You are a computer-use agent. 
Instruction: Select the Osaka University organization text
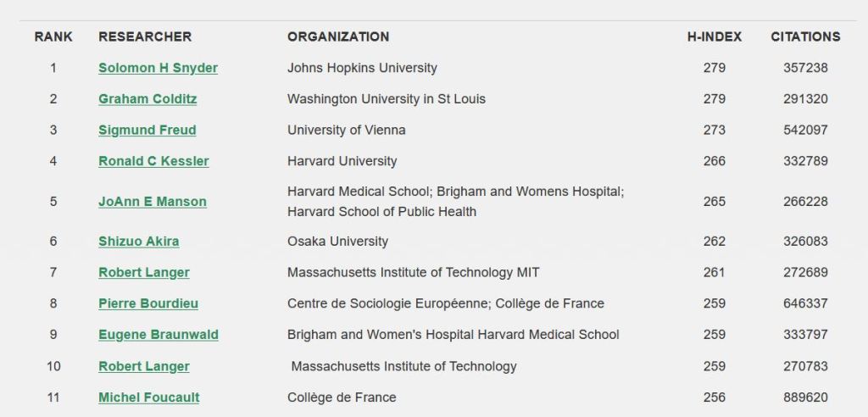click(x=337, y=242)
